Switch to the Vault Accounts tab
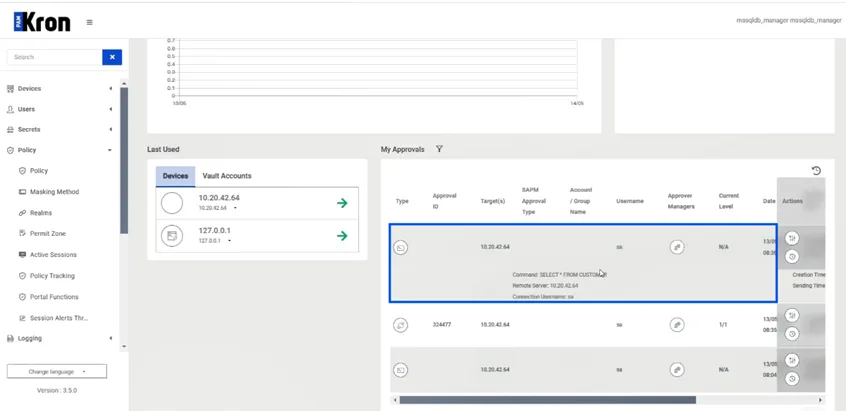This screenshot has height=411, width=846. pos(227,176)
